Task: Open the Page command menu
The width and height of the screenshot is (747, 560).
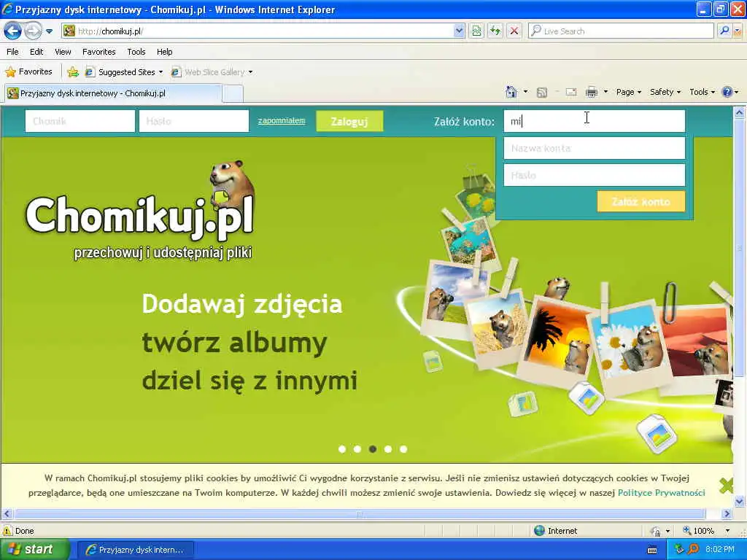Action: tap(629, 92)
